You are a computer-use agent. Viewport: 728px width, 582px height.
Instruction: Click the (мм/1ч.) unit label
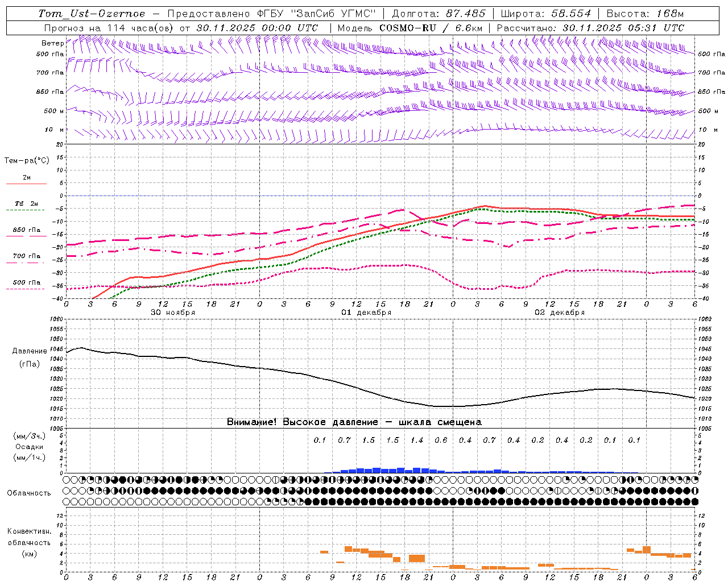[x=30, y=458]
